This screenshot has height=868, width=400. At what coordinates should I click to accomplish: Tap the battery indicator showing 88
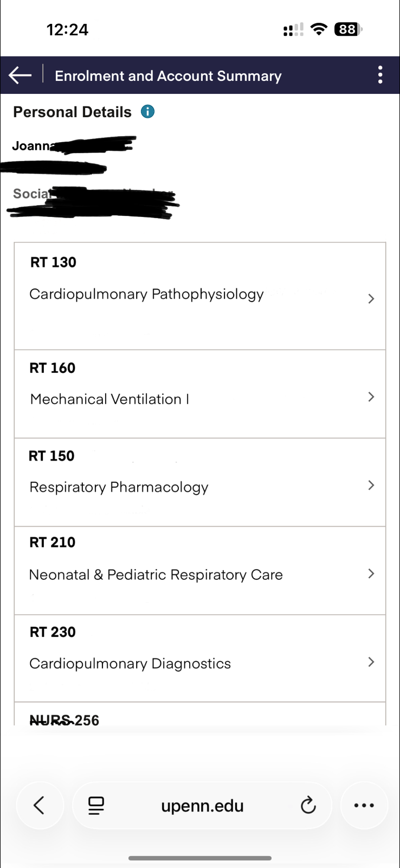tap(348, 29)
